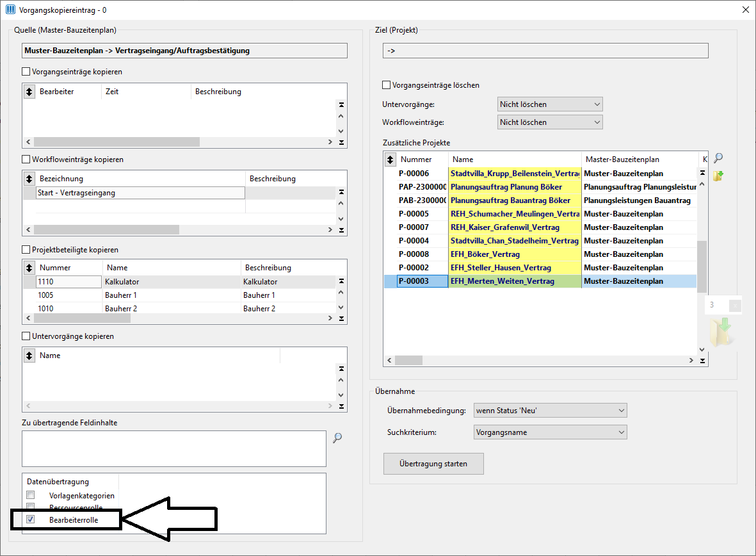This screenshot has width=756, height=556.
Task: Uncheck the Bearbeiterrolle checkbox
Action: 31,519
